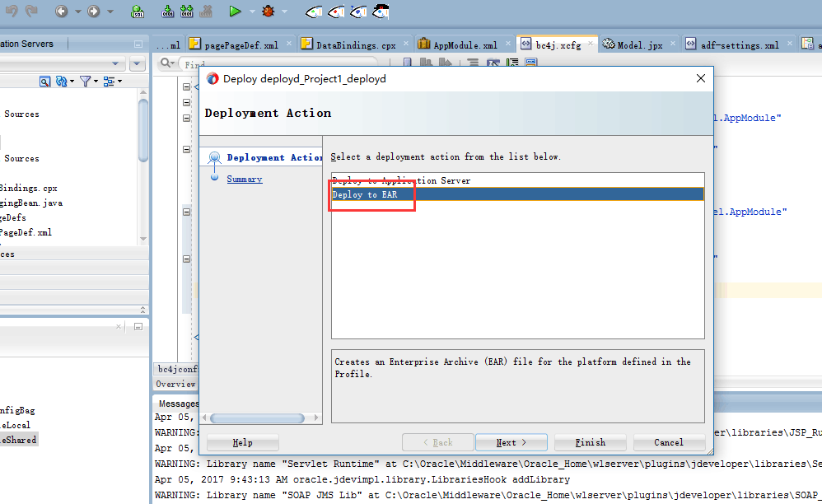The image size is (822, 504).
Task: Close the pagePageDef.xml tab
Action: point(289,44)
